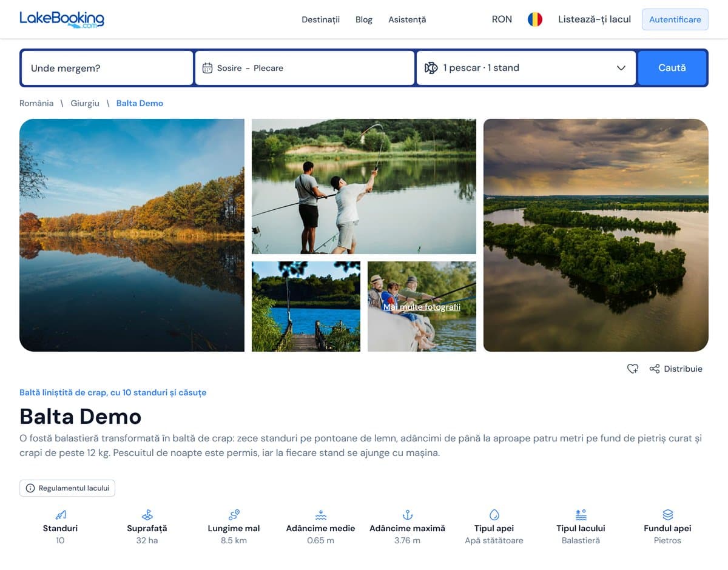The height and width of the screenshot is (570, 728).
Task: Click the Suprafață area icon
Action: click(147, 515)
